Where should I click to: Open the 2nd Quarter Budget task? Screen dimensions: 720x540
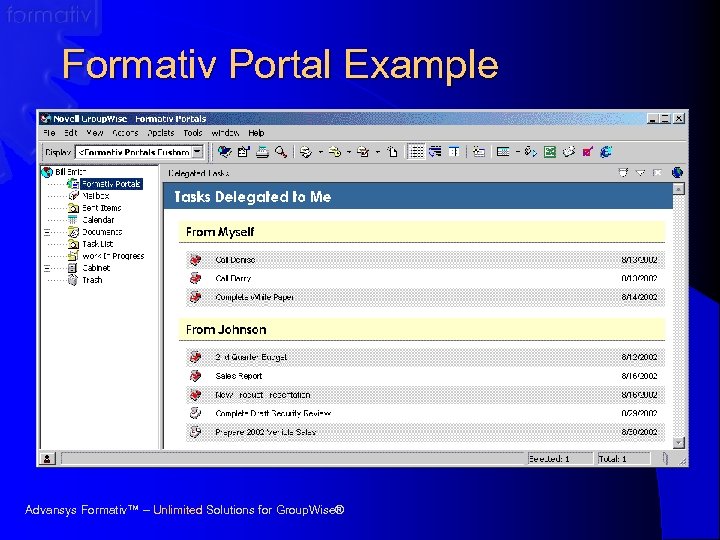[251, 357]
